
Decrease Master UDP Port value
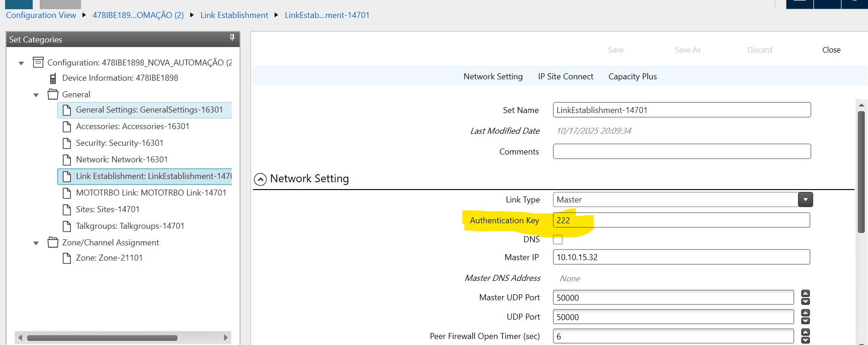[x=805, y=301]
